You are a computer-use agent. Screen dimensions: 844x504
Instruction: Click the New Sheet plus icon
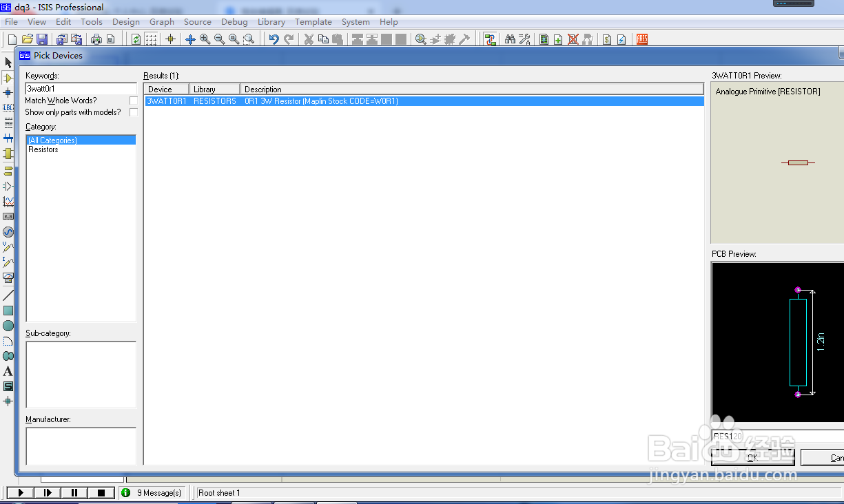(558, 39)
